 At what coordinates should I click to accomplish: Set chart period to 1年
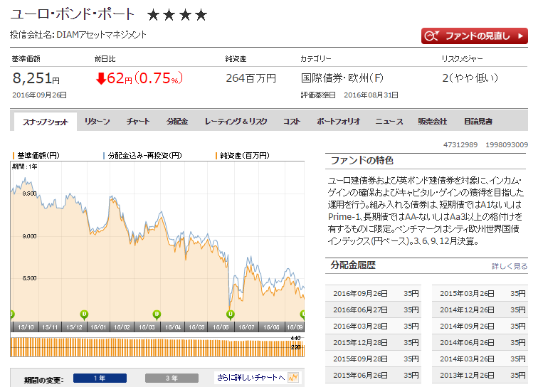(100, 378)
